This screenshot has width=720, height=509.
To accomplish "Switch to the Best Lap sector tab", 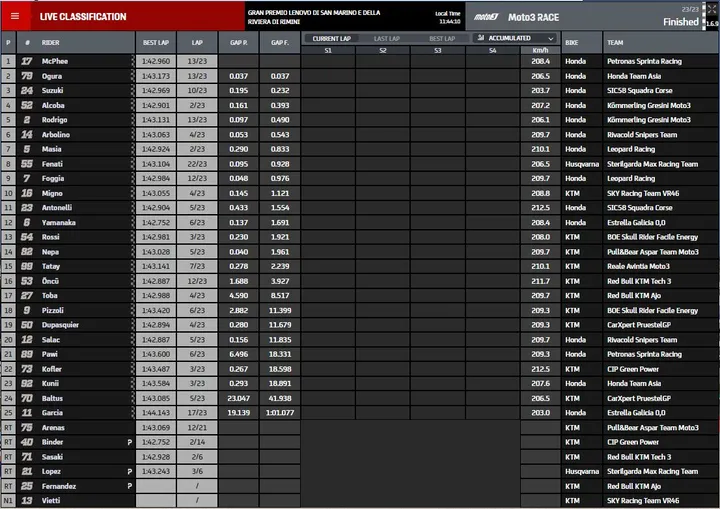I will (442, 39).
